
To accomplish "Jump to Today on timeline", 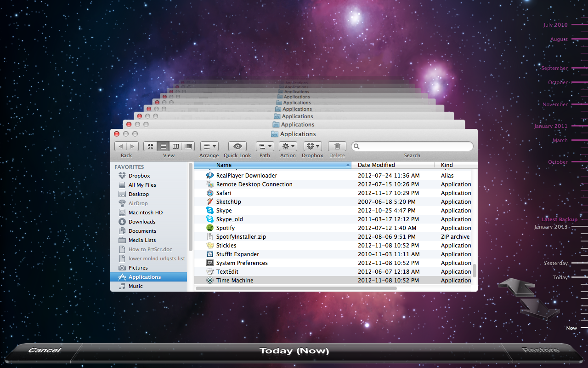I will [560, 277].
